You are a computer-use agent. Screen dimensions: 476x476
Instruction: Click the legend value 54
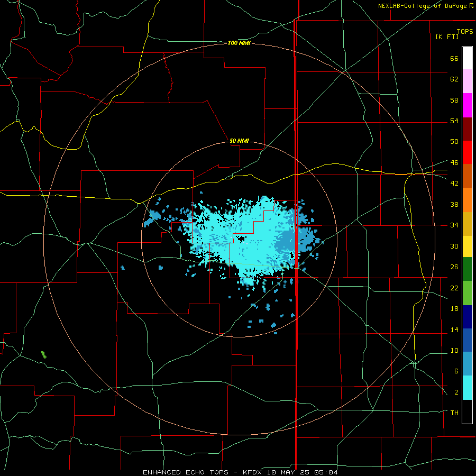(454, 121)
